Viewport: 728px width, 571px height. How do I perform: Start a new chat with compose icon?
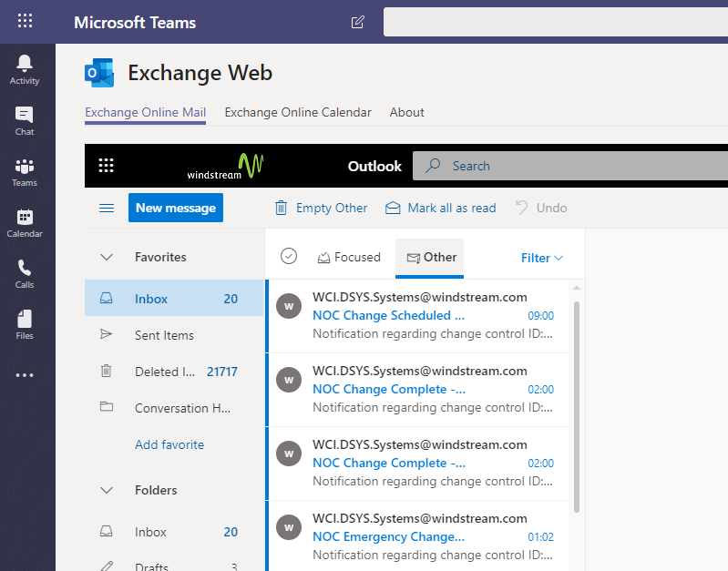click(357, 22)
